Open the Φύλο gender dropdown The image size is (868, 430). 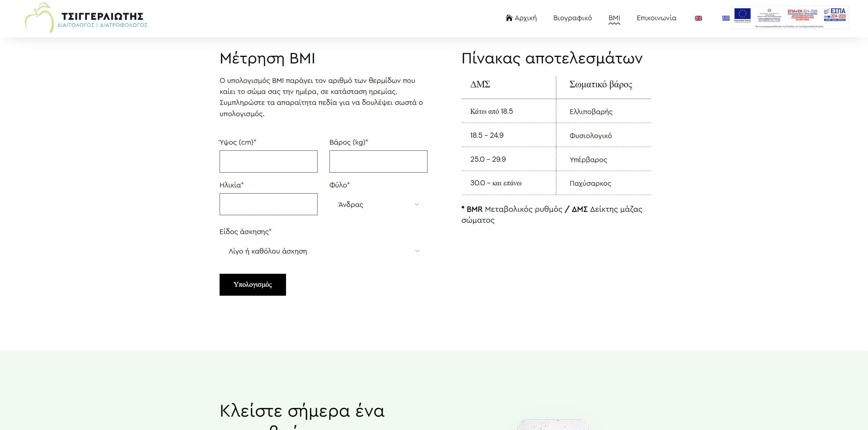[x=378, y=204]
